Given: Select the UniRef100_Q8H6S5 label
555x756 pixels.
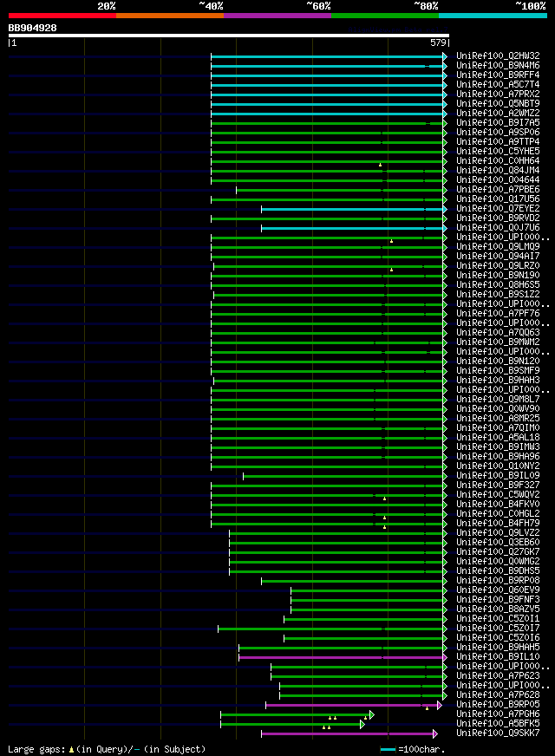Looking at the screenshot, I should pos(498,285).
